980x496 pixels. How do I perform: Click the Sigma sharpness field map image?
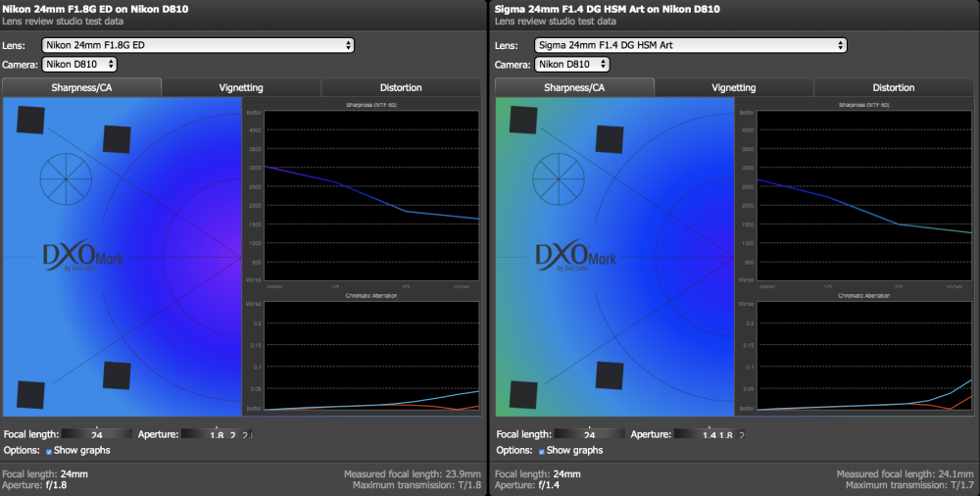[615, 257]
